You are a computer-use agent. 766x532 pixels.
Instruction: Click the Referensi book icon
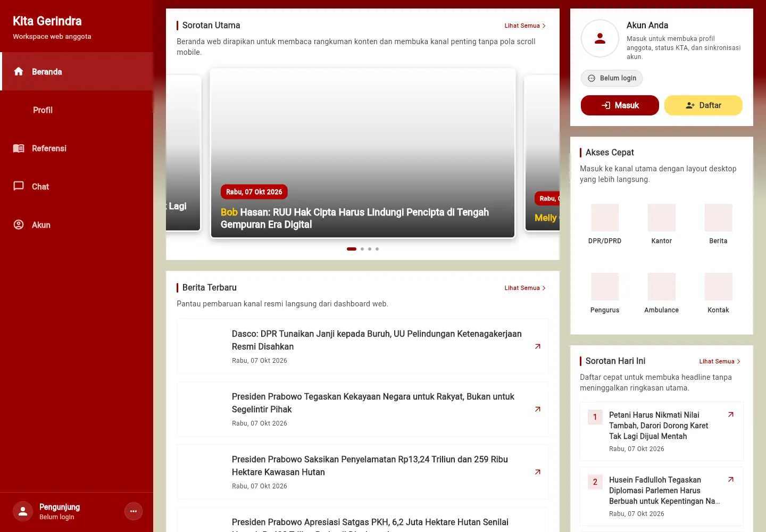[19, 148]
